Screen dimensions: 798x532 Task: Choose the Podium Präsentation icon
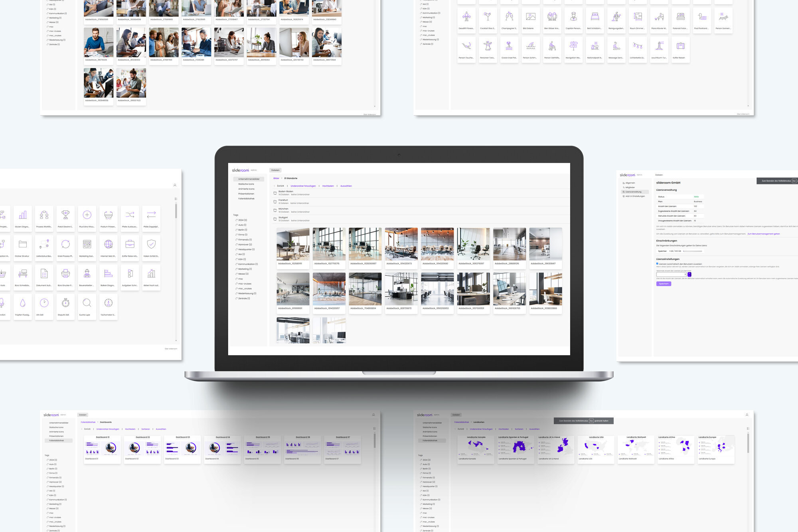click(109, 218)
